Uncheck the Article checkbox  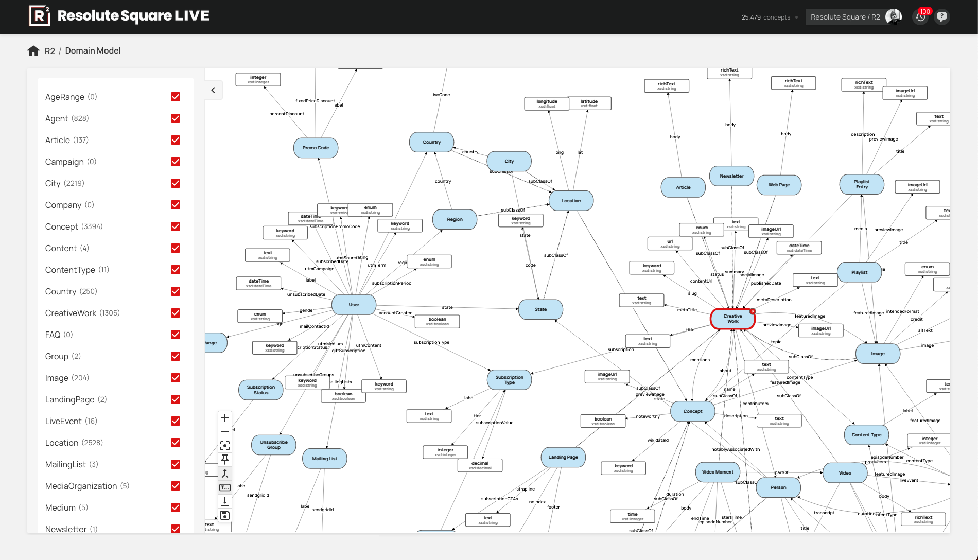(176, 140)
